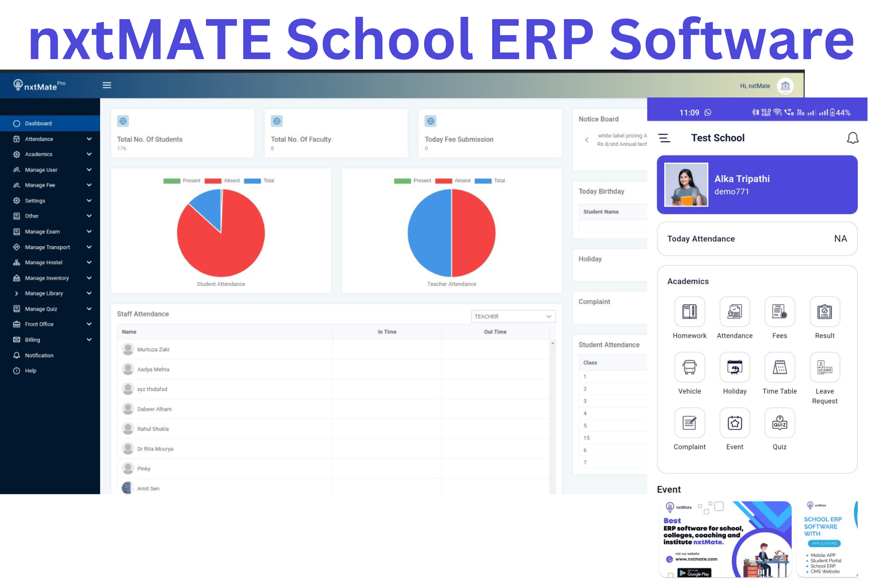Open the Notification sidebar item

[x=39, y=355]
